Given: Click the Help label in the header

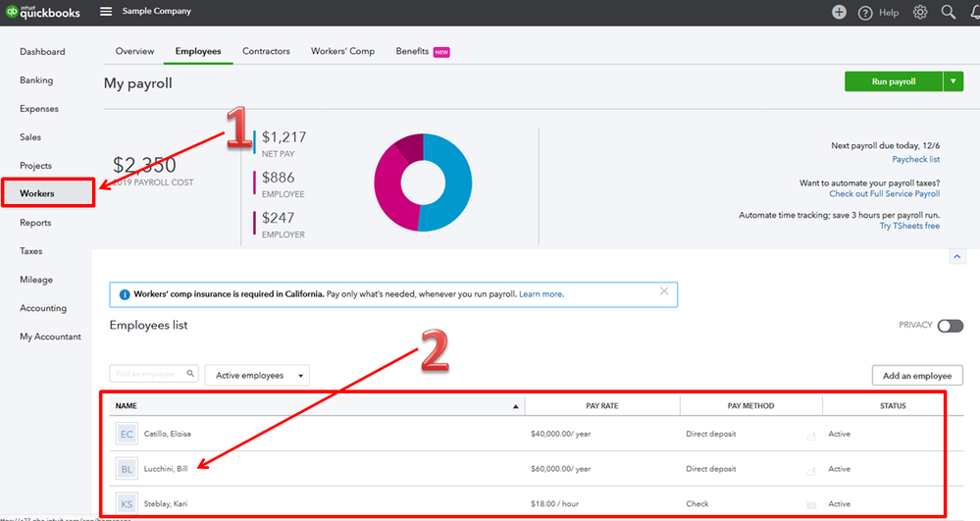Looking at the screenshot, I should (x=889, y=13).
